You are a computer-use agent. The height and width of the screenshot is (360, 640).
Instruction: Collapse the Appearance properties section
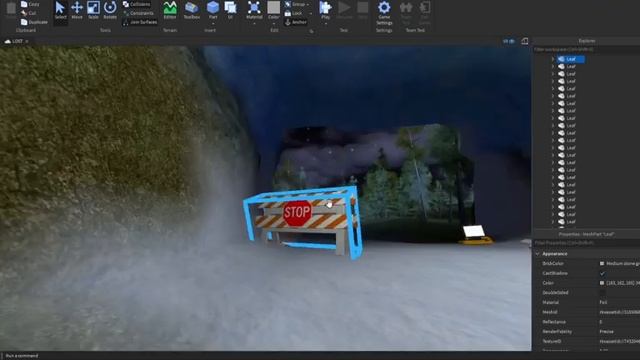pos(538,254)
